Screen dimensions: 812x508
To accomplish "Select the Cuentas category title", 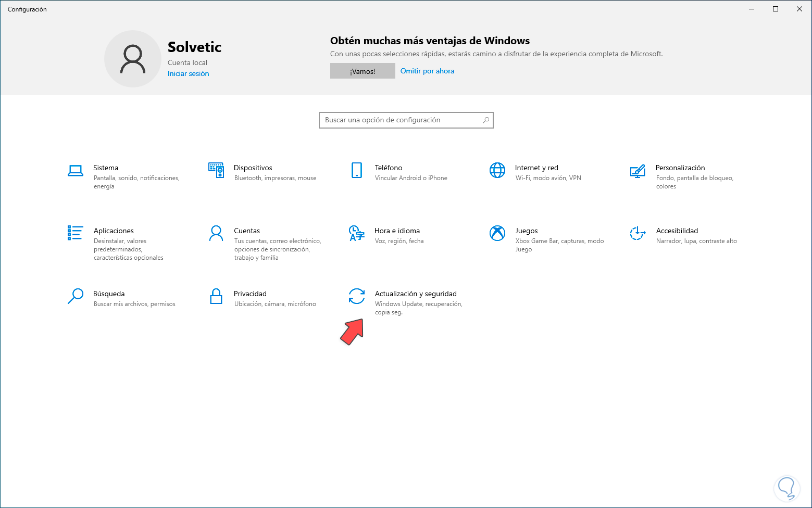I will click(x=247, y=231).
